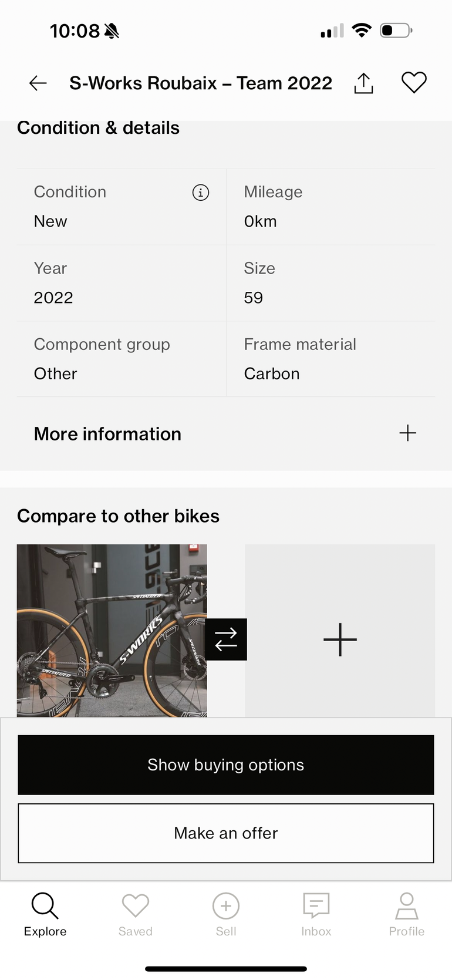Share this S-Works Roubaix listing

[x=363, y=83]
